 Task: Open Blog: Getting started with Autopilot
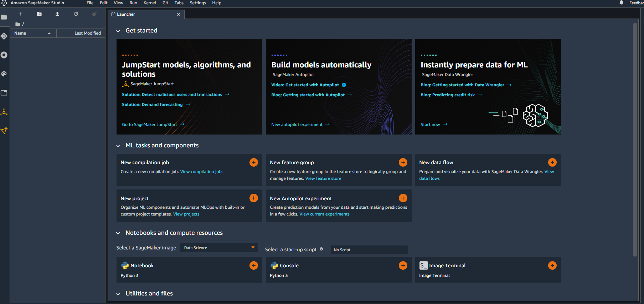[x=311, y=95]
